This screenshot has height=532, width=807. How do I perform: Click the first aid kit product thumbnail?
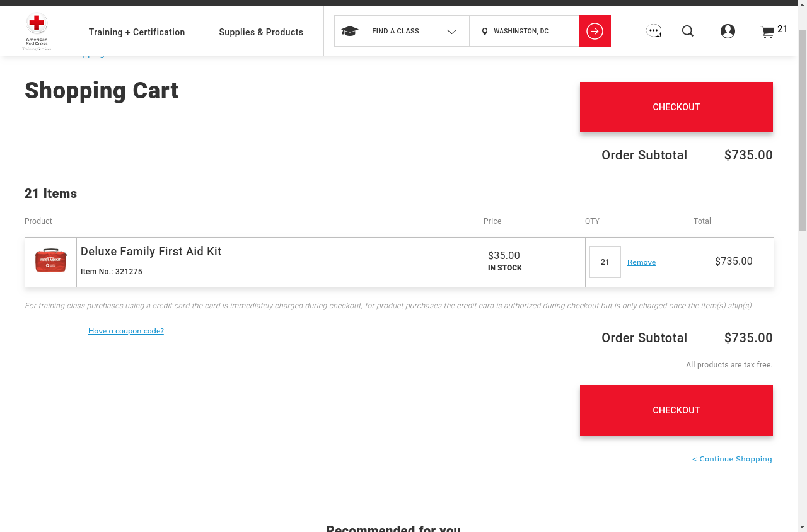point(51,260)
